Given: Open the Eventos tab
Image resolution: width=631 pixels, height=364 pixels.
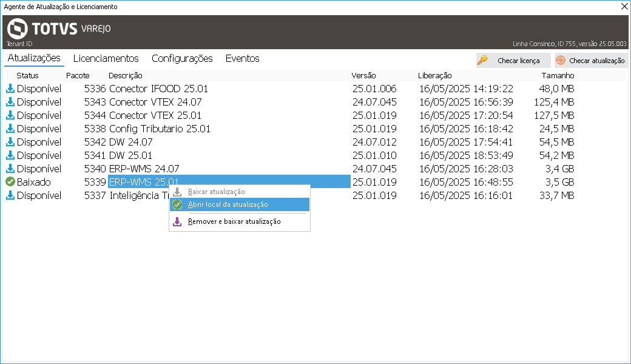Looking at the screenshot, I should click(x=242, y=58).
